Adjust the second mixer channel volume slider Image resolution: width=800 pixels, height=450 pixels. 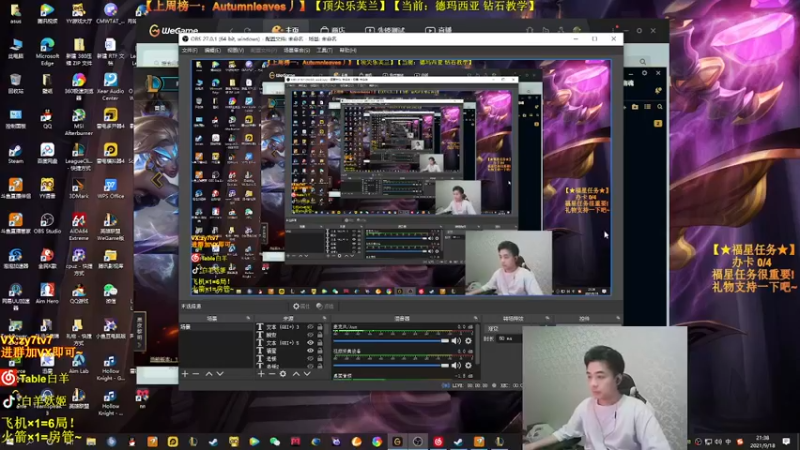(x=391, y=365)
